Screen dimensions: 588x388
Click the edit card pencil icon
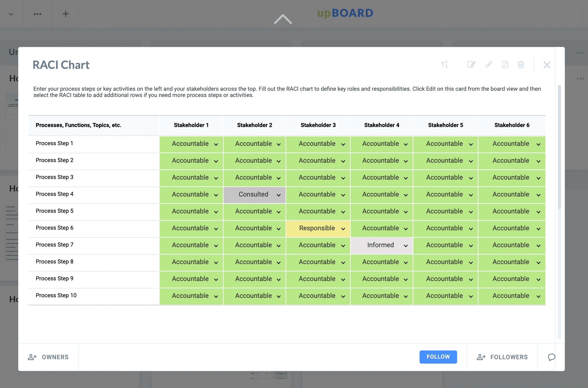[471, 64]
